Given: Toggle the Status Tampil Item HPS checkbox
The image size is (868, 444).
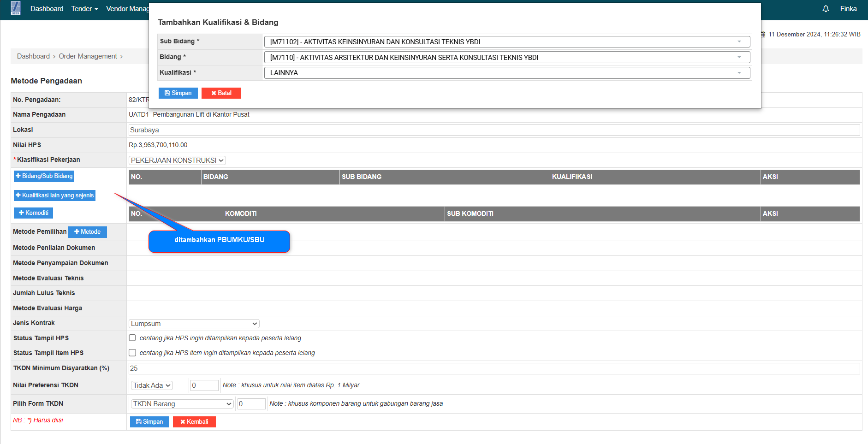Looking at the screenshot, I should [132, 353].
